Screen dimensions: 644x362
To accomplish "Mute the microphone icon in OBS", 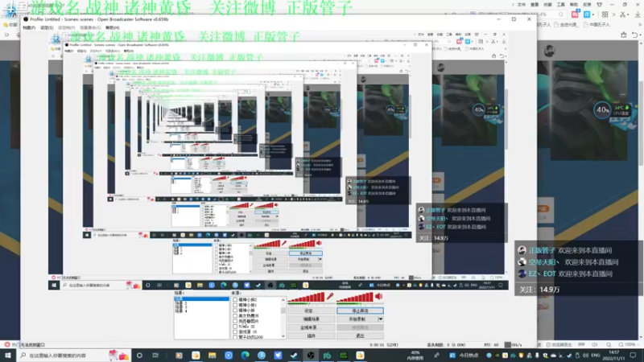I will tap(330, 296).
